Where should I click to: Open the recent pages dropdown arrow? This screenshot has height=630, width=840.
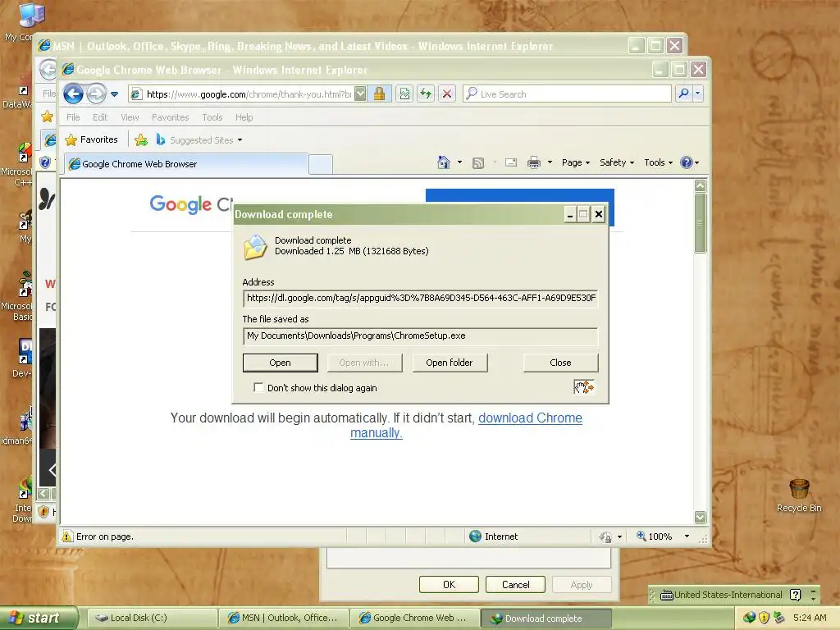click(114, 94)
